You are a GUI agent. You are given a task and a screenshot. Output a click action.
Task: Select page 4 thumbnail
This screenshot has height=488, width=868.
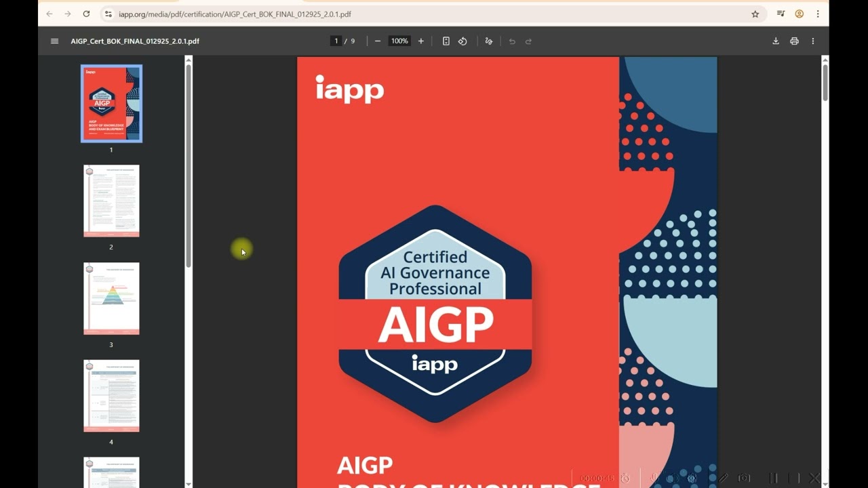coord(111,396)
